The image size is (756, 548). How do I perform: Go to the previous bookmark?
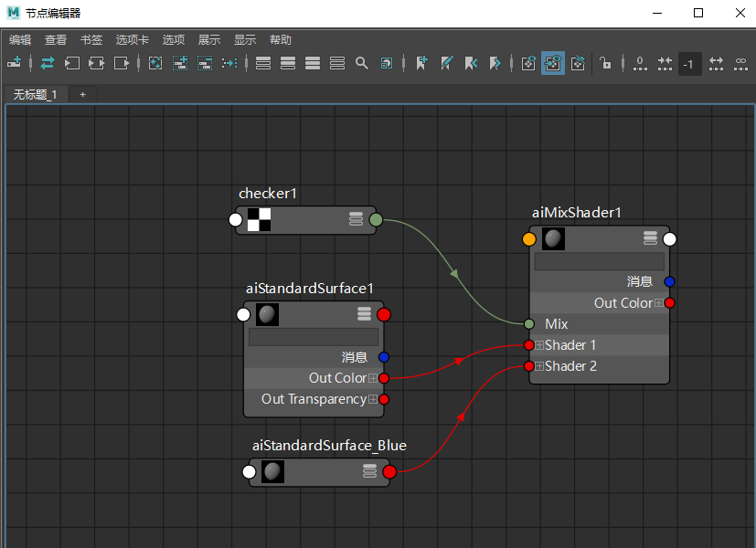[471, 63]
